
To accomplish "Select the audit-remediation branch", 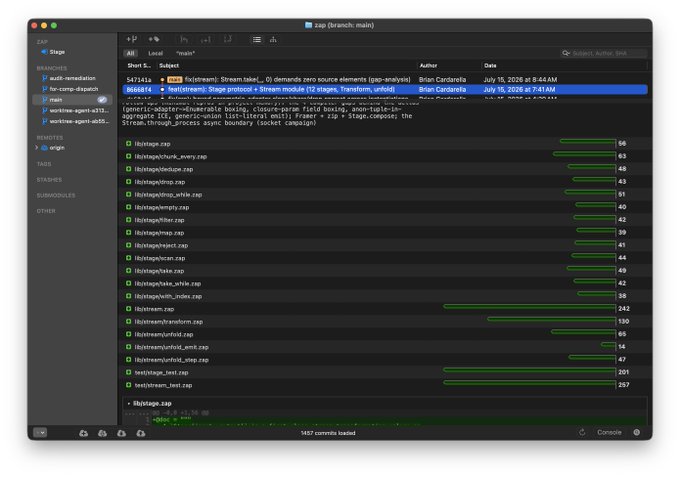I will [72, 78].
